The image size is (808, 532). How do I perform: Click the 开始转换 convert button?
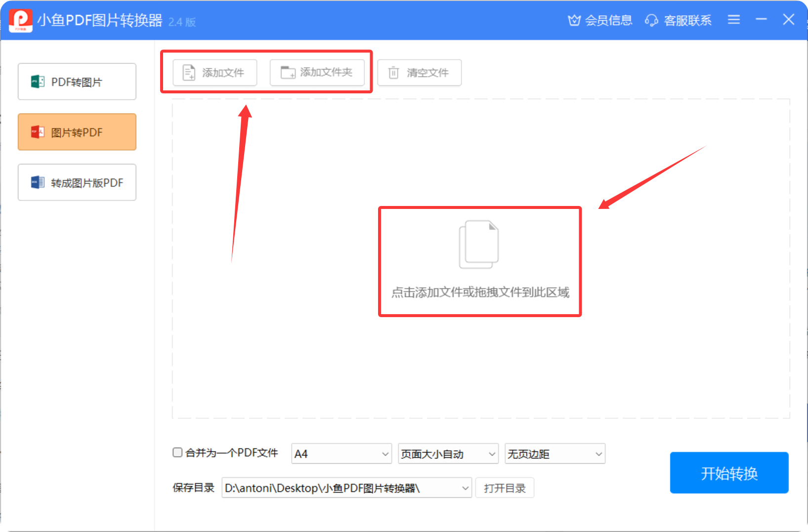tap(729, 473)
